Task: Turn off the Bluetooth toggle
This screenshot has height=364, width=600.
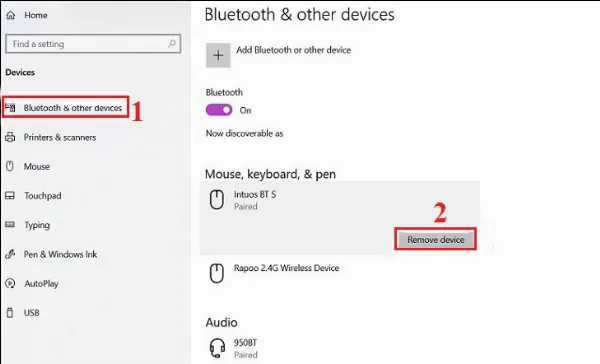Action: point(219,110)
